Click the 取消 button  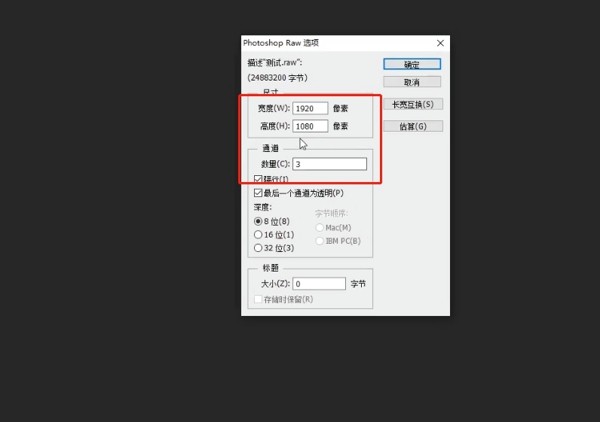(x=412, y=82)
